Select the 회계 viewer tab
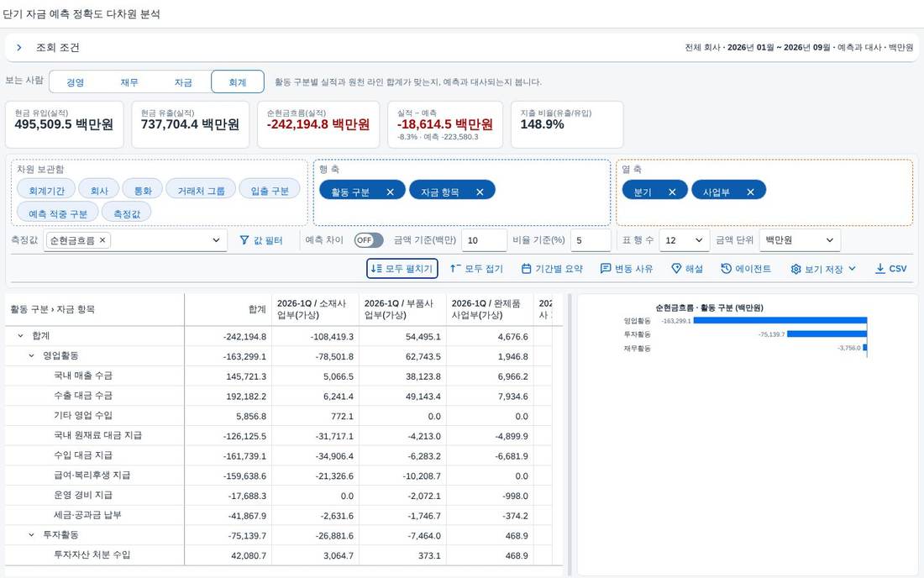924x578 pixels. point(238,82)
